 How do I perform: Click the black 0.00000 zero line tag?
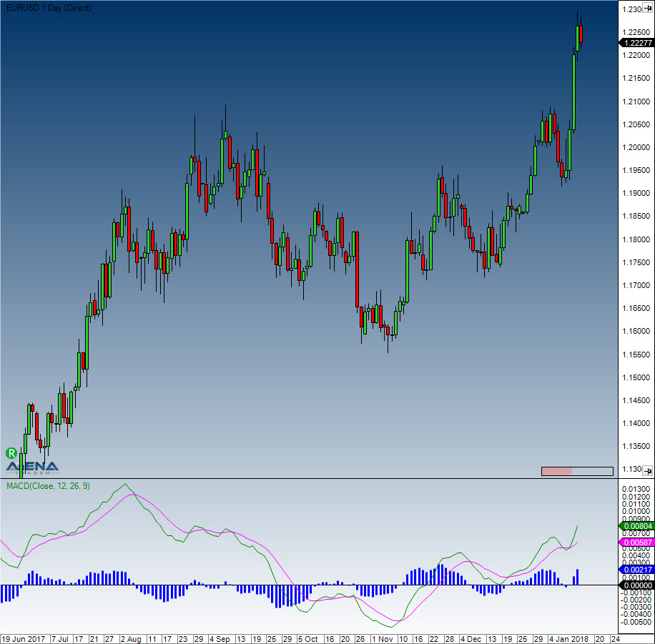click(634, 585)
